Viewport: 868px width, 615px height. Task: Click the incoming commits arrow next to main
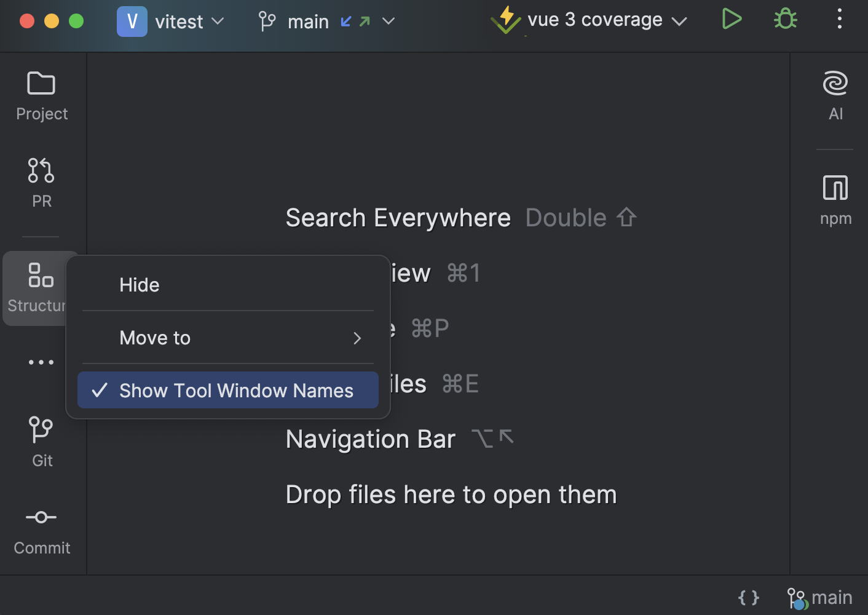[x=347, y=20]
